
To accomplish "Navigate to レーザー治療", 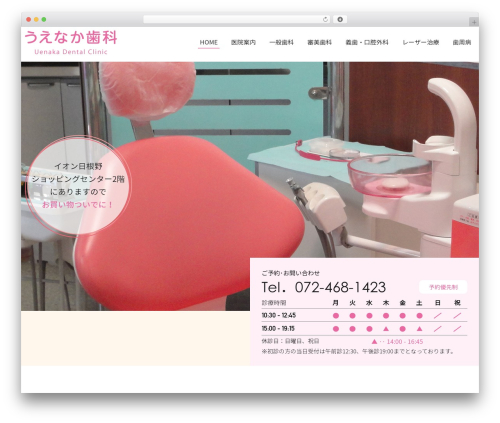I will coord(421,43).
